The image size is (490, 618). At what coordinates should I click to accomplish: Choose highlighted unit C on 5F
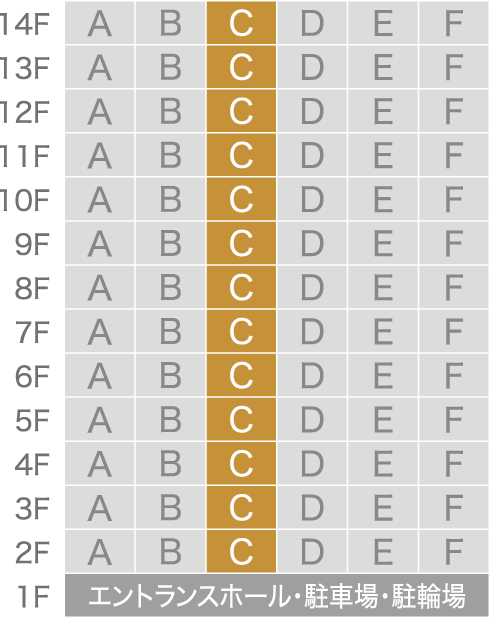(x=241, y=420)
